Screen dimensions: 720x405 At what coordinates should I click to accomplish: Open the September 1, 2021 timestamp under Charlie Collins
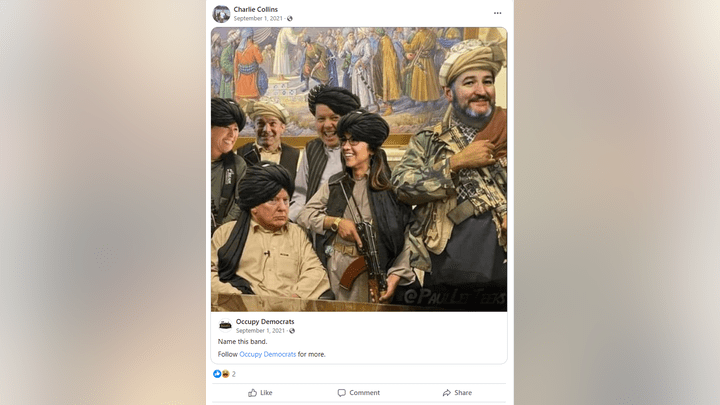point(258,18)
